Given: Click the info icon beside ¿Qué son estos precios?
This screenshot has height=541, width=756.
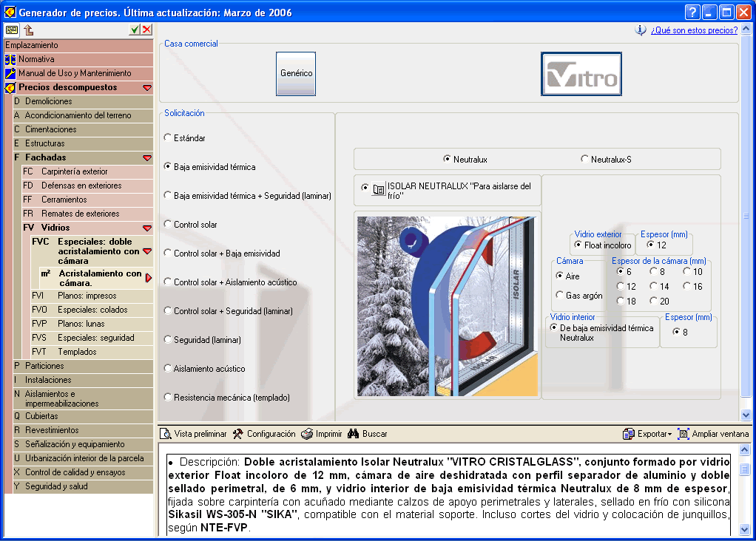Looking at the screenshot, I should pos(641,30).
